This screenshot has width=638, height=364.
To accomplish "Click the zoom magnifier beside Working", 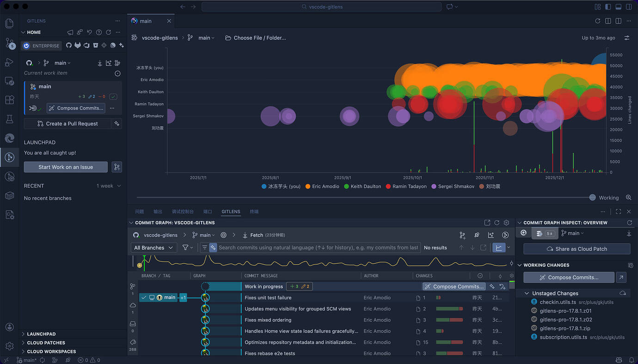I will click(x=628, y=198).
